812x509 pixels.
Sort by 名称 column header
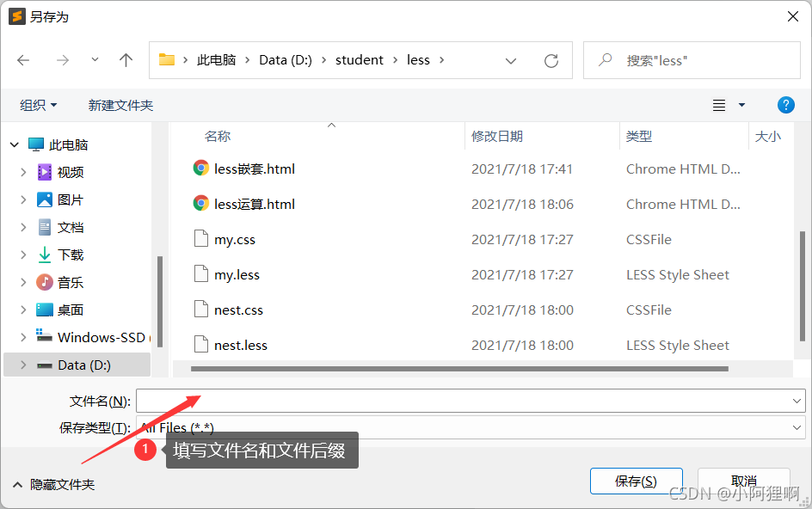[x=218, y=136]
